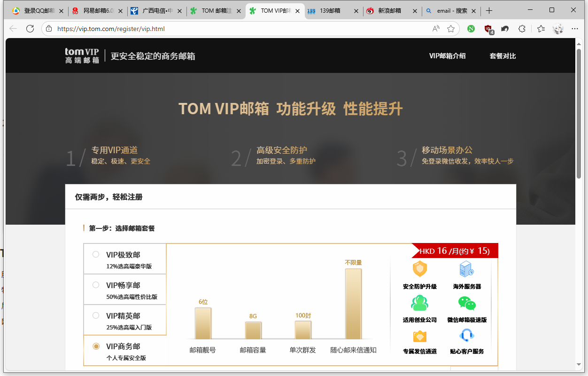Select the VIP畅享邮 radio option
The width and height of the screenshot is (588, 376).
pos(96,285)
